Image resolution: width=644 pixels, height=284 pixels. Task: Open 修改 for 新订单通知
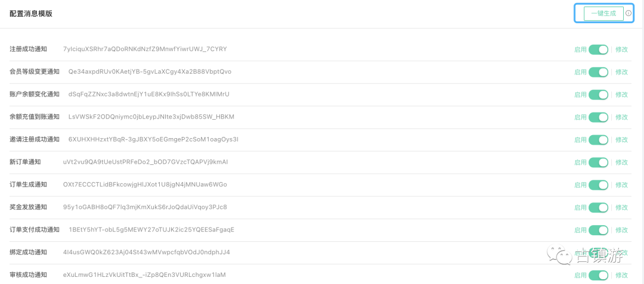(x=621, y=162)
